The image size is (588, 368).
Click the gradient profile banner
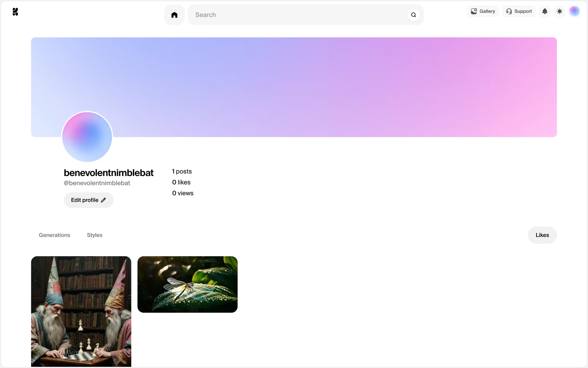(x=306, y=86)
